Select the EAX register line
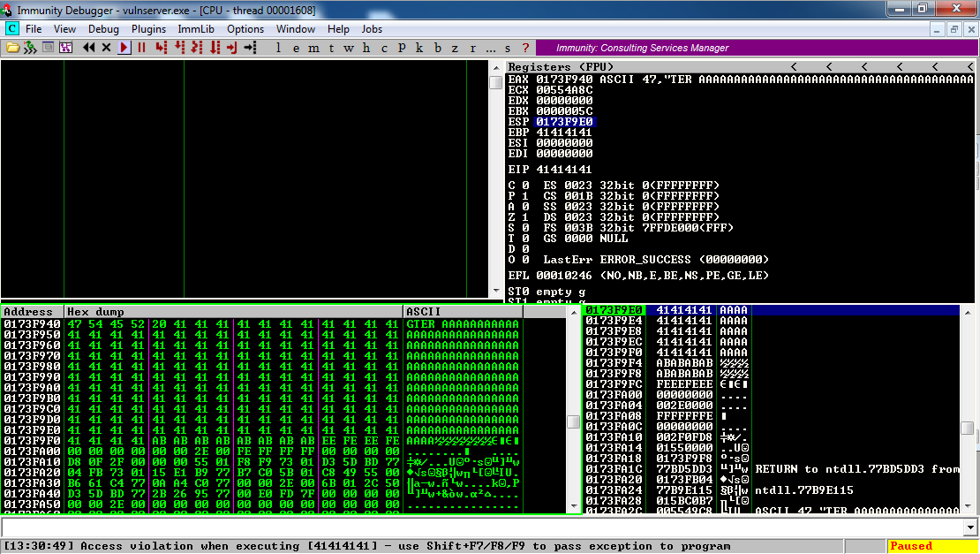 (x=741, y=80)
